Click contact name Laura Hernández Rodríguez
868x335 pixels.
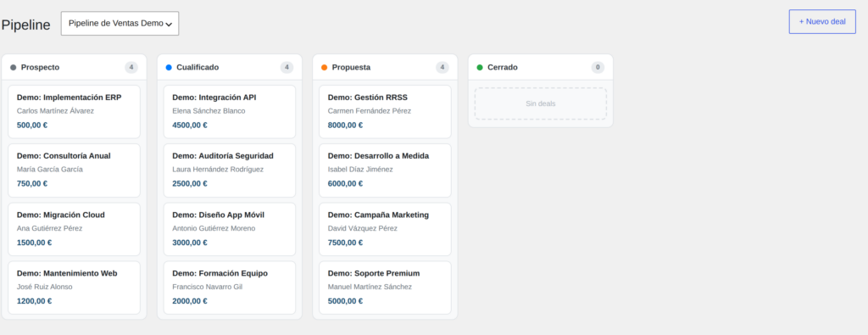[x=218, y=170]
